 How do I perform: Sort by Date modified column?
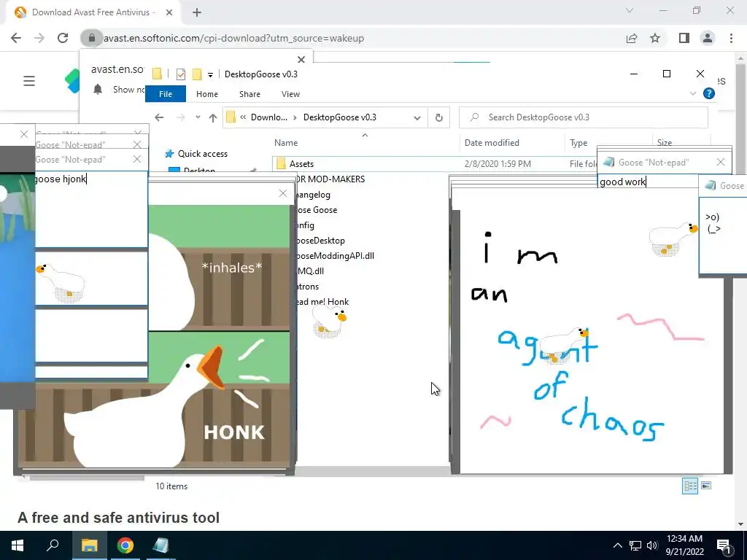pyautogui.click(x=492, y=143)
